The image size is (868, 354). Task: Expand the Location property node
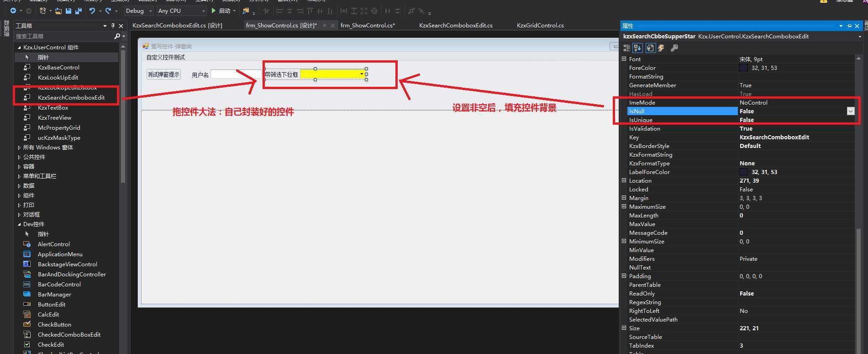624,180
